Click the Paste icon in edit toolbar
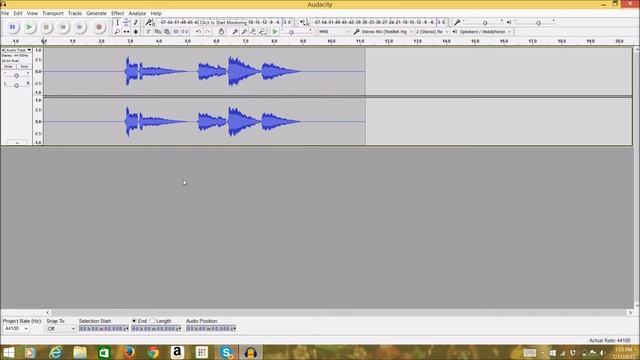Viewport: 640px width, 360px height. (167, 32)
